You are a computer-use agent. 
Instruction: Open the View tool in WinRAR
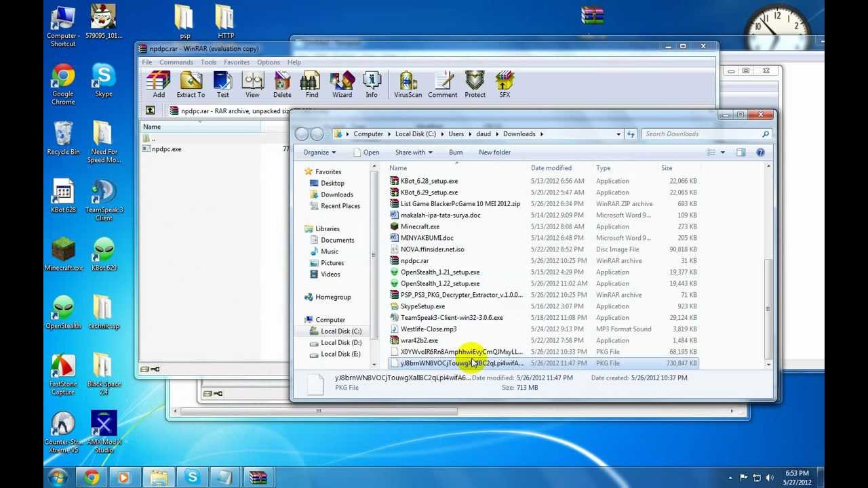click(x=252, y=85)
